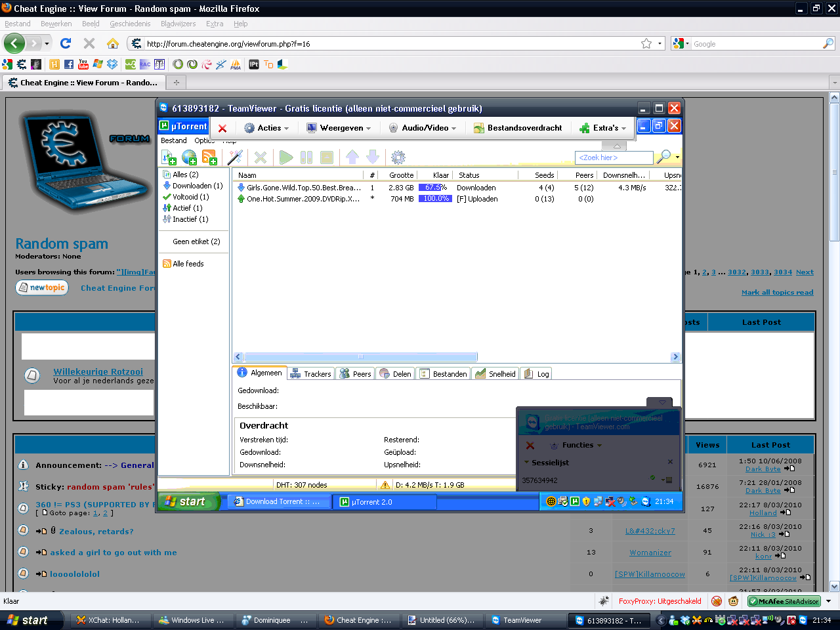Click the Bestandsoverdracht button
The width and height of the screenshot is (840, 630).
[518, 128]
